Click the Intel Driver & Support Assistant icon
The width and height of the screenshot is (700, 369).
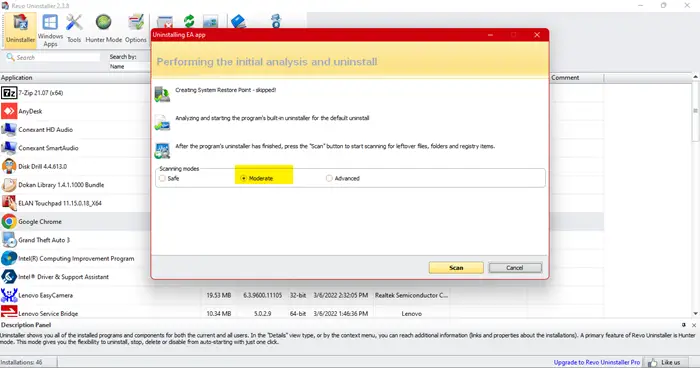(x=9, y=277)
